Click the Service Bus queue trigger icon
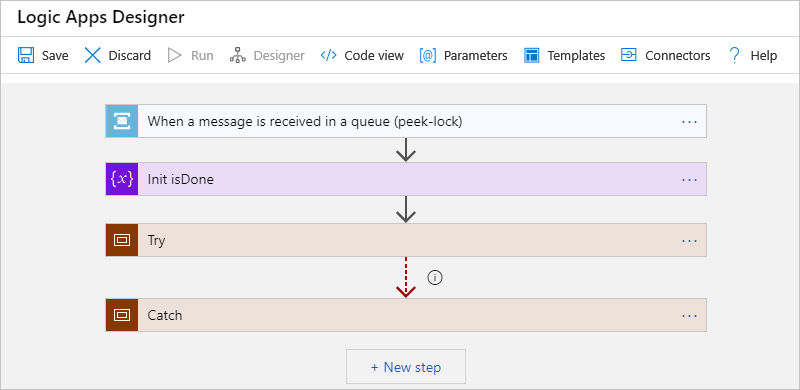The image size is (800, 390). [122, 121]
